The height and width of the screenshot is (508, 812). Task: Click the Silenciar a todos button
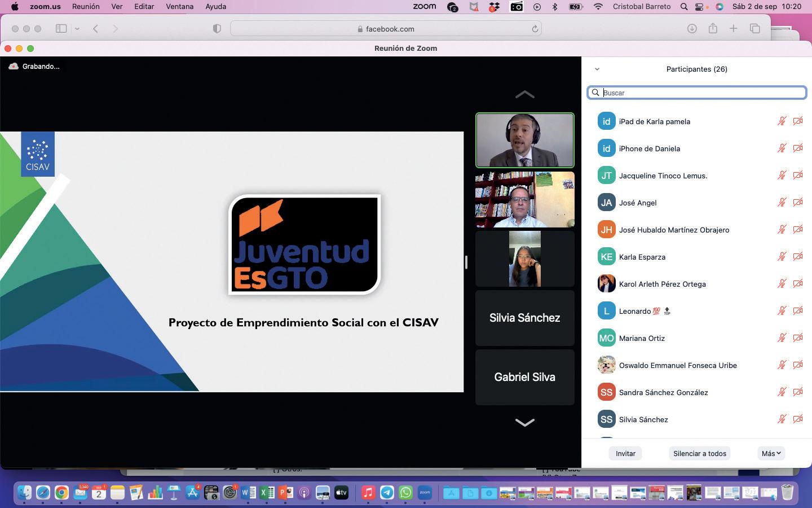pos(700,453)
